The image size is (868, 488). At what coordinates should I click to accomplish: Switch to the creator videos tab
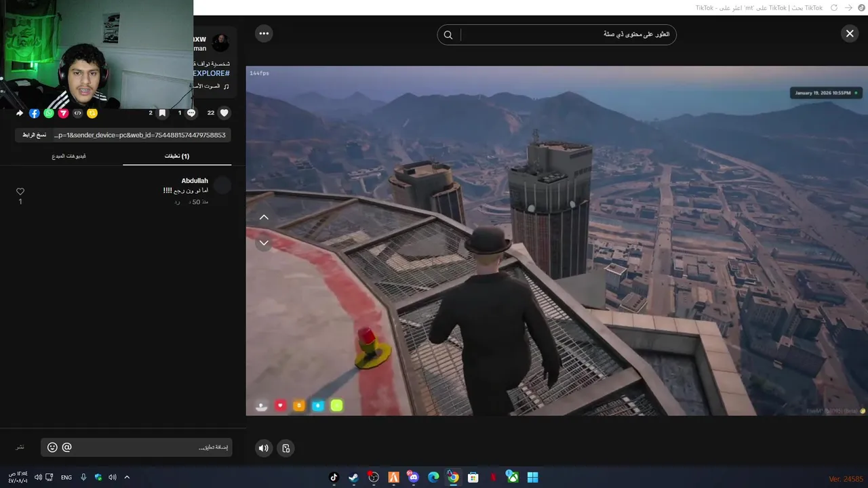pyautogui.click(x=68, y=157)
